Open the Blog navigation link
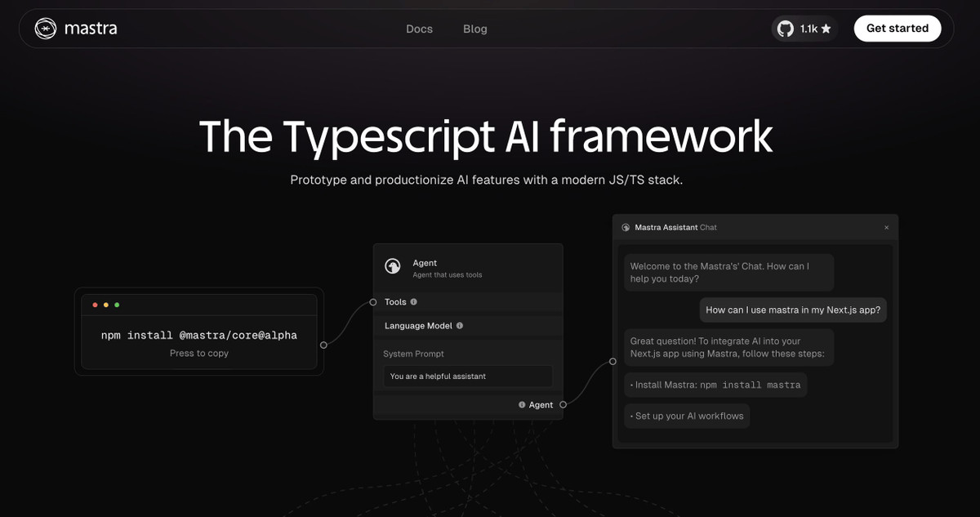Viewport: 980px width, 517px height. 475,29
